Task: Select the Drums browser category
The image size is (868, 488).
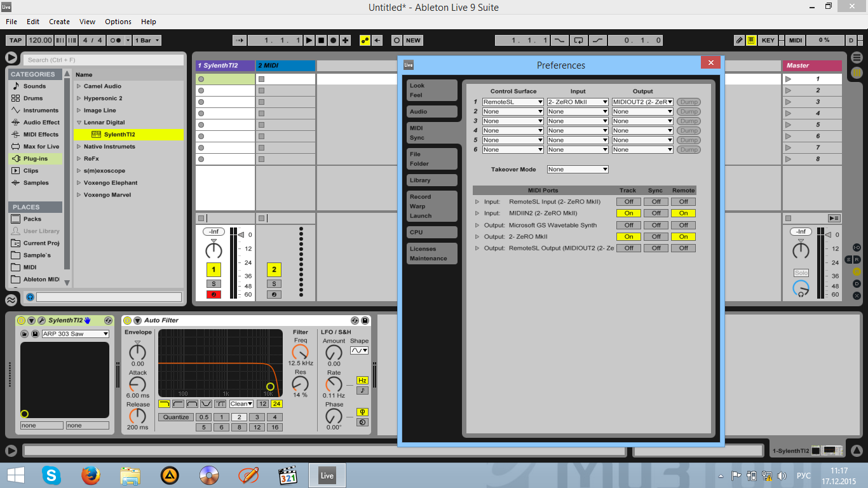Action: point(35,98)
